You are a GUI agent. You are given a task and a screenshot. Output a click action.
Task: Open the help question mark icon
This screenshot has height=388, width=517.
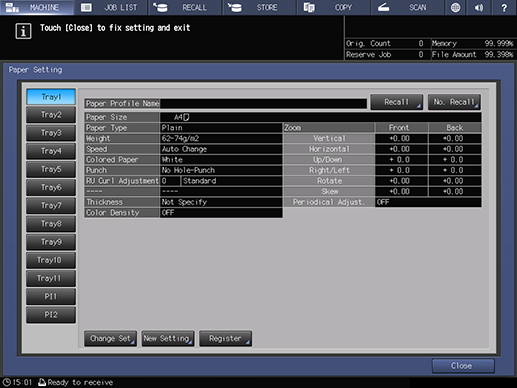504,7
